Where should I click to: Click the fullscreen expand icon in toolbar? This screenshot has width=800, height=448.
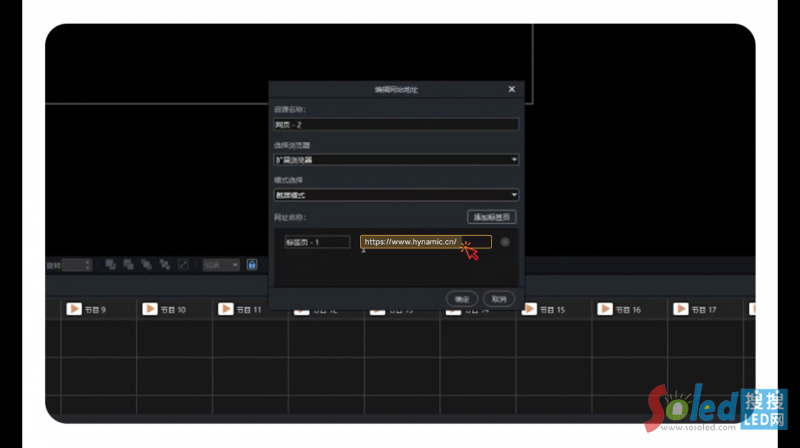pyautogui.click(x=182, y=265)
